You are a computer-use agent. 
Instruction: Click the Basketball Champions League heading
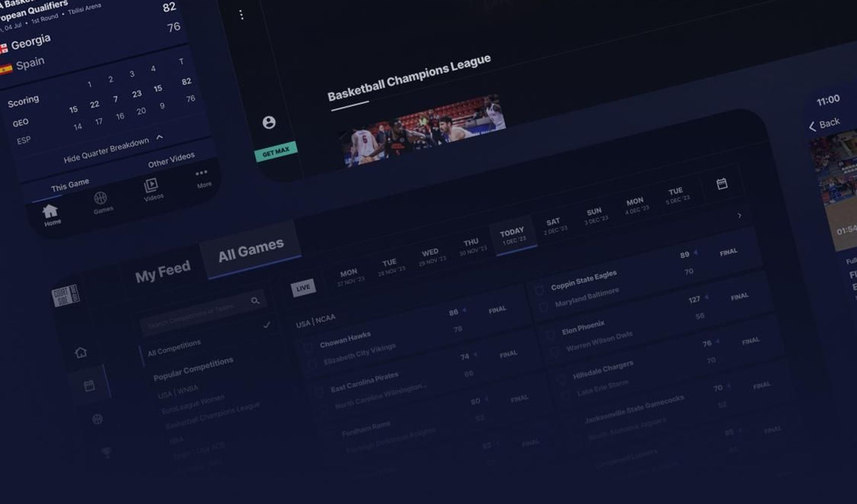pos(409,77)
